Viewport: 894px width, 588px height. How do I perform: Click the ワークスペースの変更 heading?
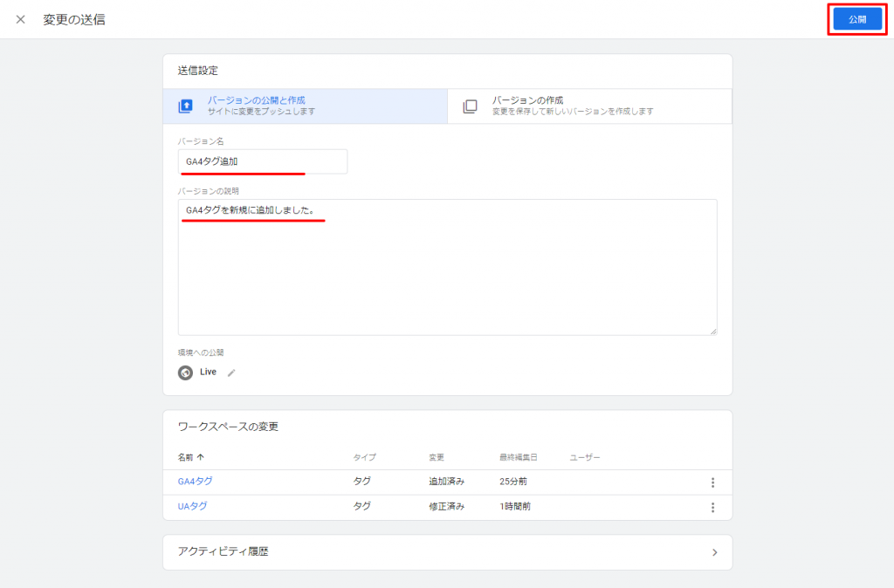tap(228, 427)
